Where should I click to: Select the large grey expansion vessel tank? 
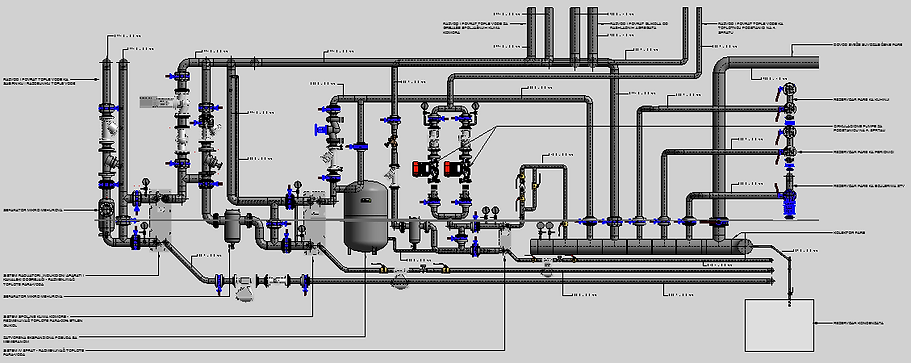click(x=365, y=215)
